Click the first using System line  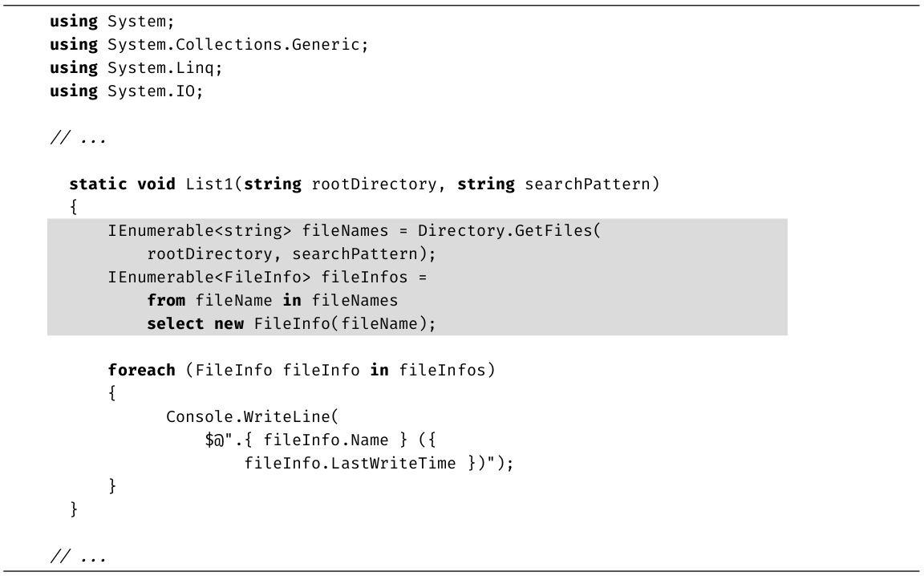(x=111, y=22)
